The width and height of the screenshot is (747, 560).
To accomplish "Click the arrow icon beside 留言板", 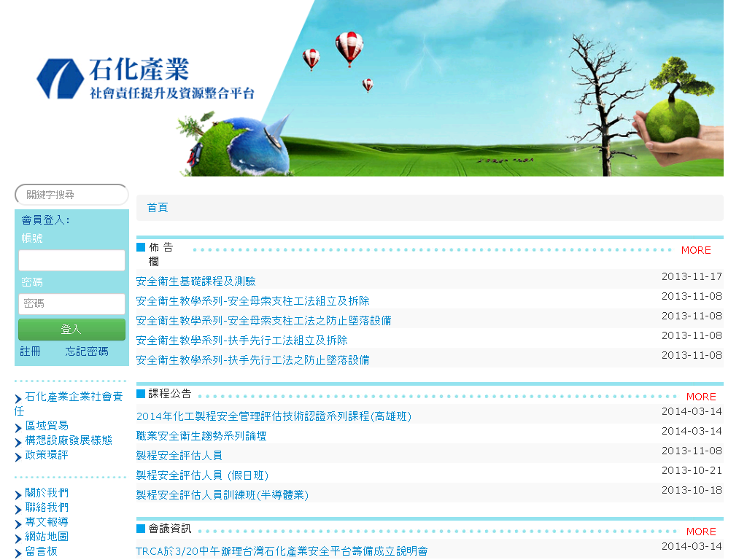I will tap(18, 553).
